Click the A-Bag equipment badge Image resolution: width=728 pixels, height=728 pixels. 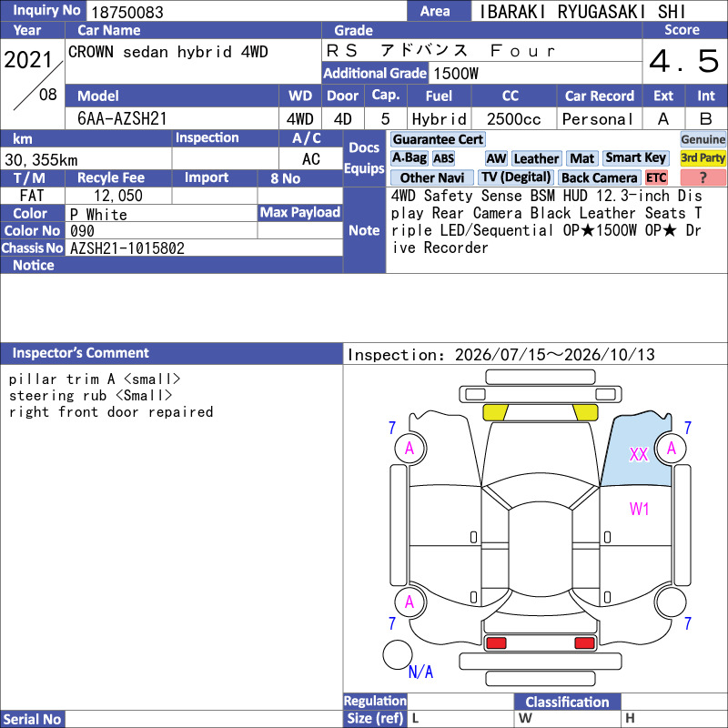point(409,158)
